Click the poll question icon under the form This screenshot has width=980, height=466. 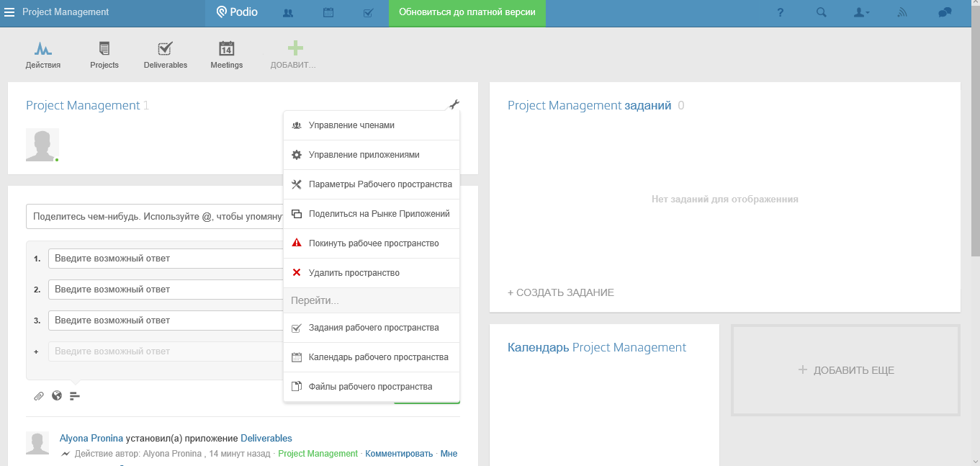pyautogui.click(x=75, y=396)
